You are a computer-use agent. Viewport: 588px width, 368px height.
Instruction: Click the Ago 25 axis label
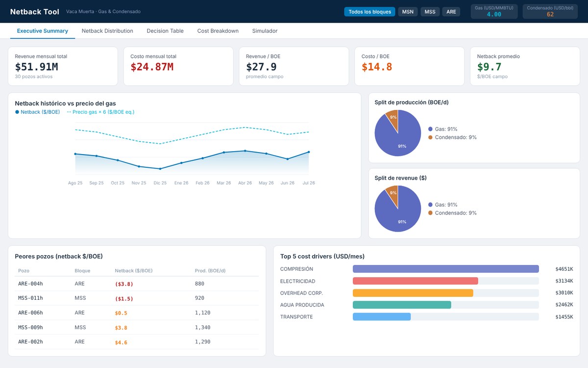[75, 183]
